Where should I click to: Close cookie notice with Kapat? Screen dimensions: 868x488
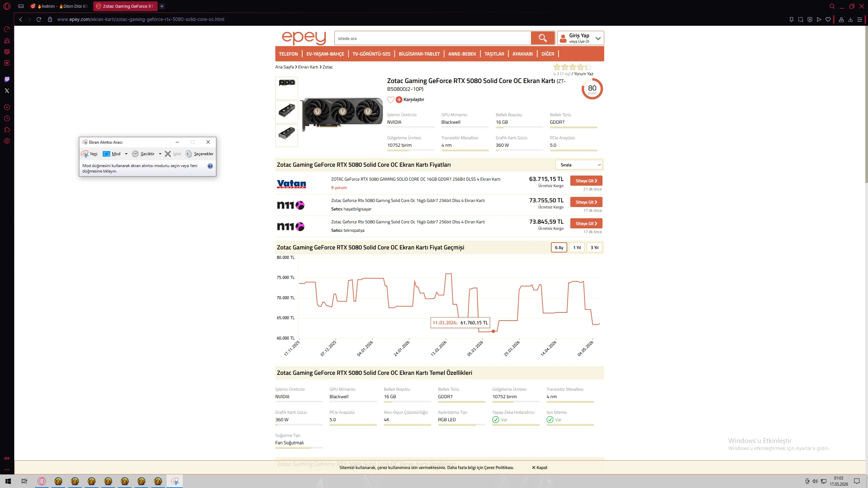pyautogui.click(x=539, y=468)
